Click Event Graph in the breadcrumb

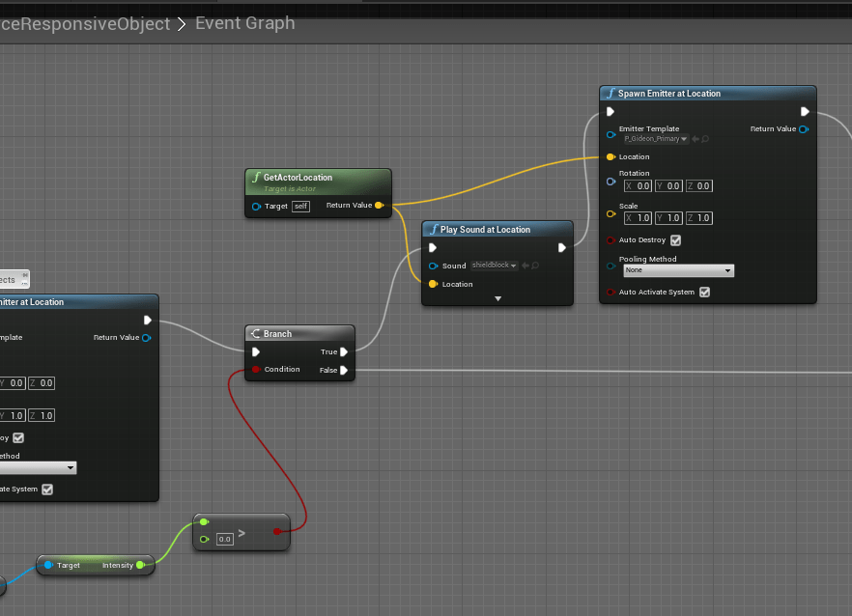[x=244, y=23]
